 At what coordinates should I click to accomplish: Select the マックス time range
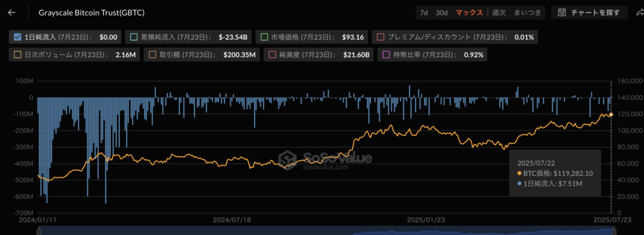click(x=469, y=13)
